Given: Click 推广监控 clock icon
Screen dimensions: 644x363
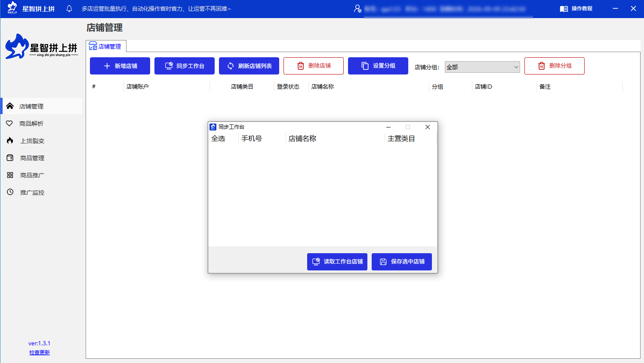Looking at the screenshot, I should (10, 192).
